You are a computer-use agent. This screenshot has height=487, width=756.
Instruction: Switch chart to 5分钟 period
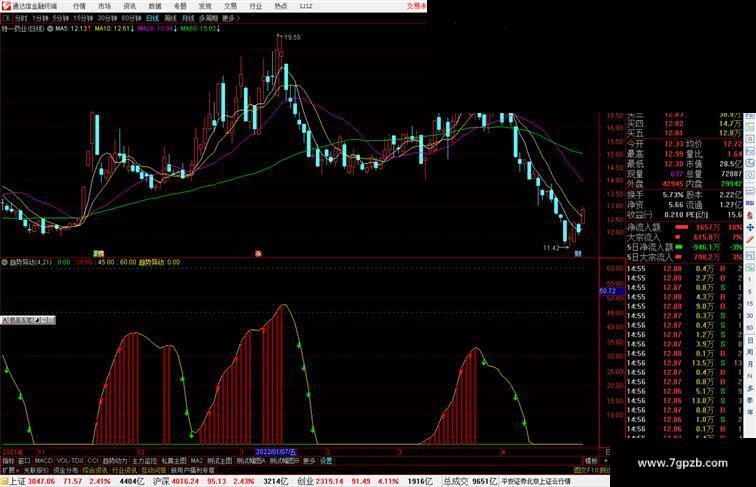[x=61, y=18]
